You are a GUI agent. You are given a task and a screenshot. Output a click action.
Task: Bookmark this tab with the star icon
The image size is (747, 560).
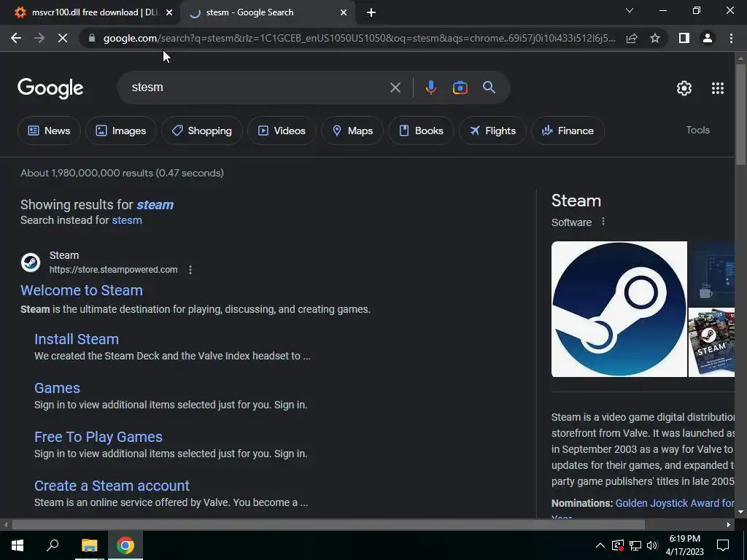[655, 38]
